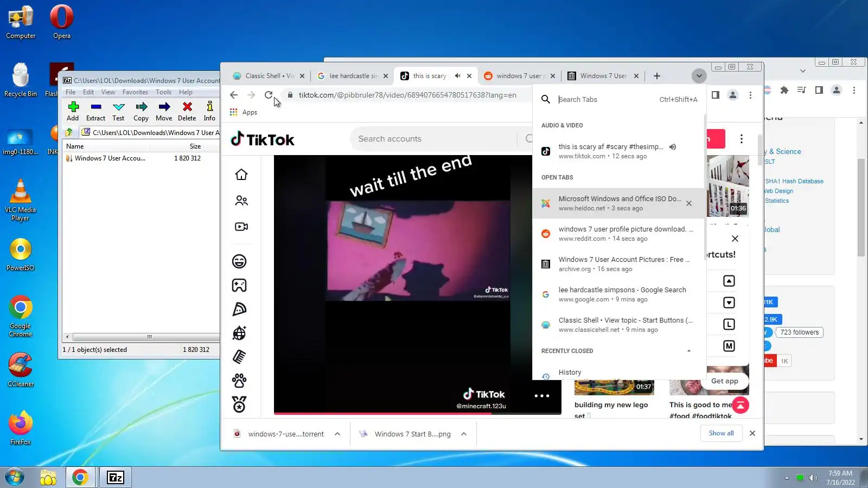
Task: Open the Favorites menu in 7-Zip
Action: tap(135, 92)
